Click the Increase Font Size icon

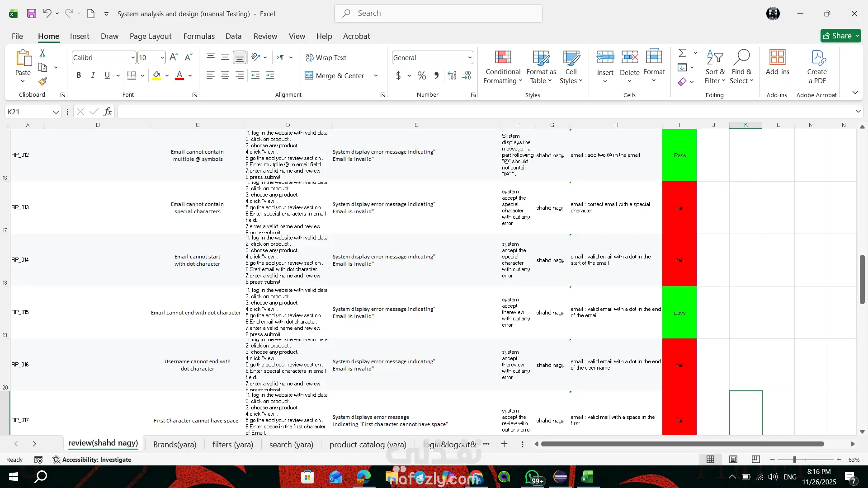tap(174, 57)
